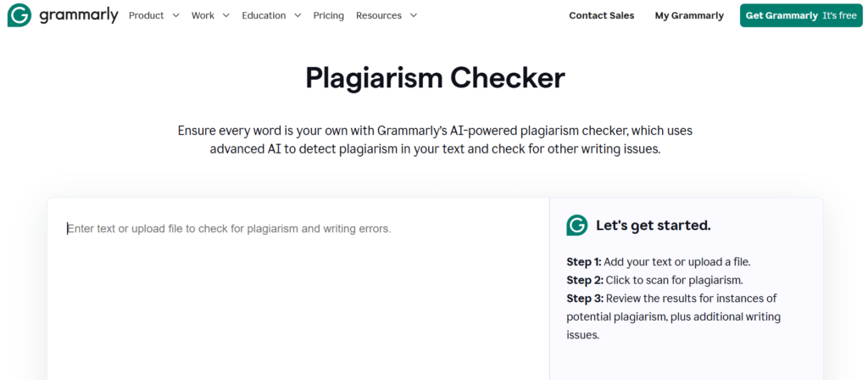Click the Contact Sales link
868x380 pixels.
tap(602, 15)
